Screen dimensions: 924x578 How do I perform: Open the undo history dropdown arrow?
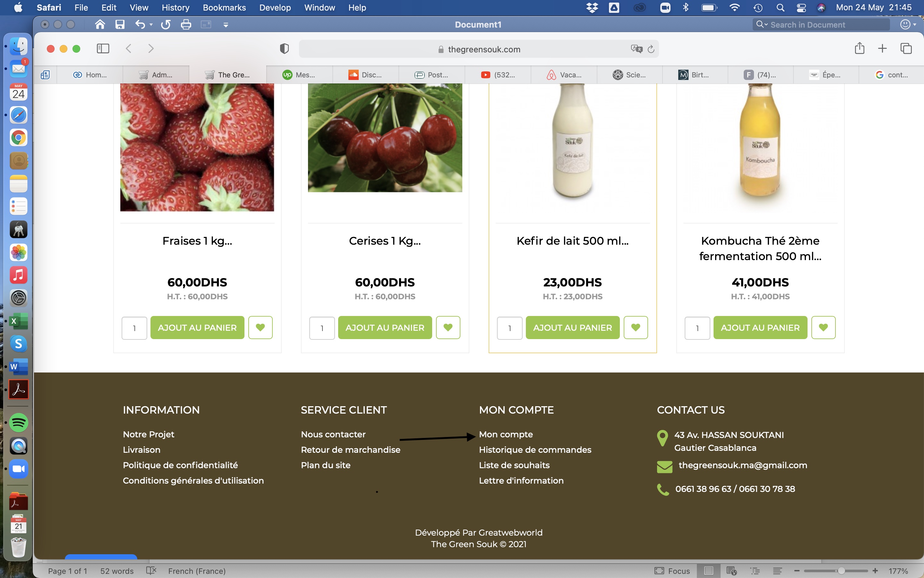(x=151, y=25)
